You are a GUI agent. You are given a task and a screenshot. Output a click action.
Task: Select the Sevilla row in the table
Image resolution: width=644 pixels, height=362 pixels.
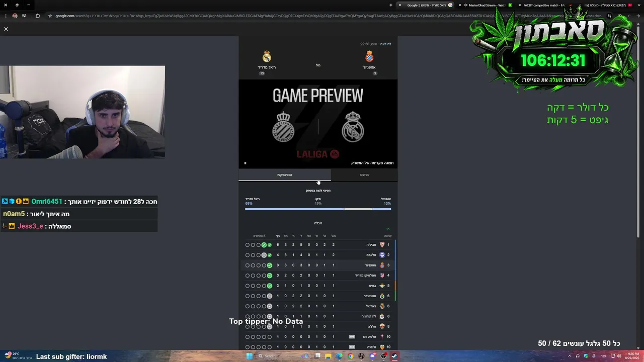[x=318, y=245]
